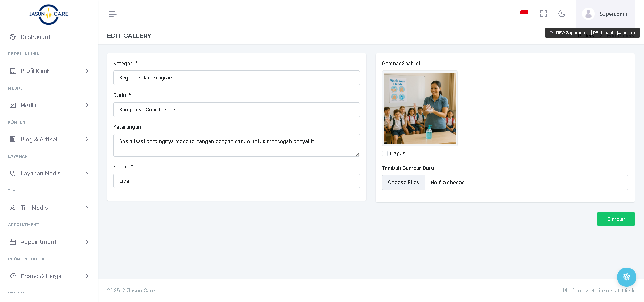Click the green Simpan button
644x302 pixels.
point(616,219)
